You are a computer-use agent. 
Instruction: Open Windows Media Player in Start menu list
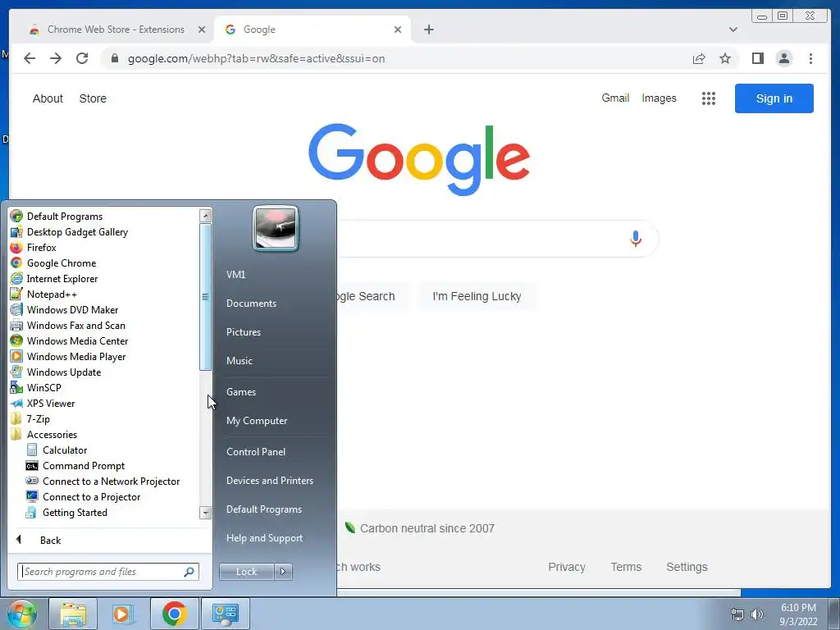[x=76, y=356]
